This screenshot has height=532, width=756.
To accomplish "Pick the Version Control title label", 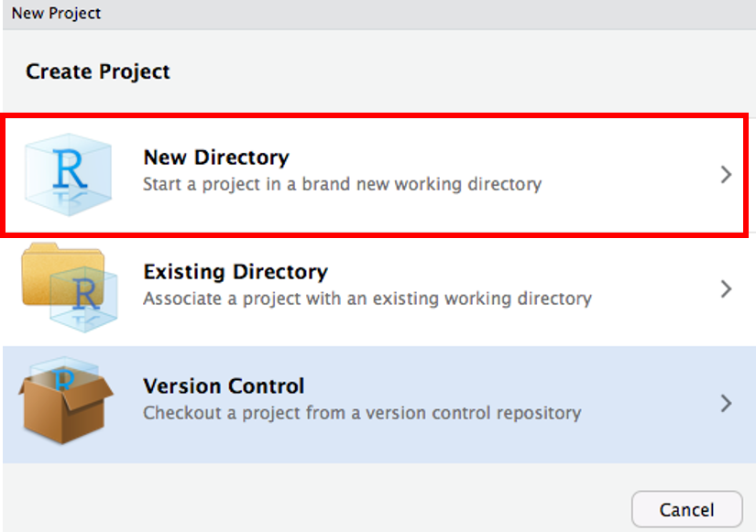I will point(224,386).
